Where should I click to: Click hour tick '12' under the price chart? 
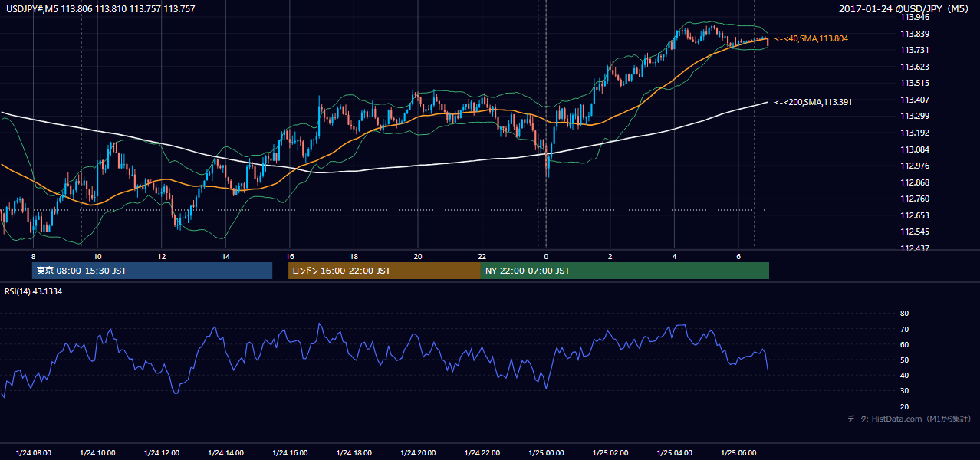[161, 256]
